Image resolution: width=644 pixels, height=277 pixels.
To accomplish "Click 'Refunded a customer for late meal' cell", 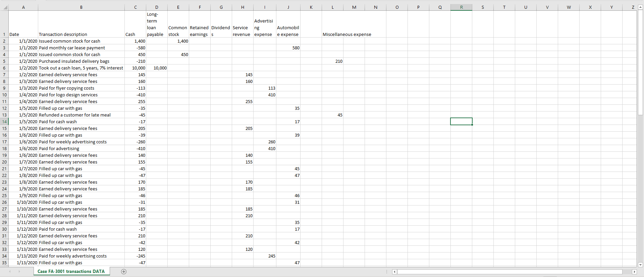I will pyautogui.click(x=81, y=115).
